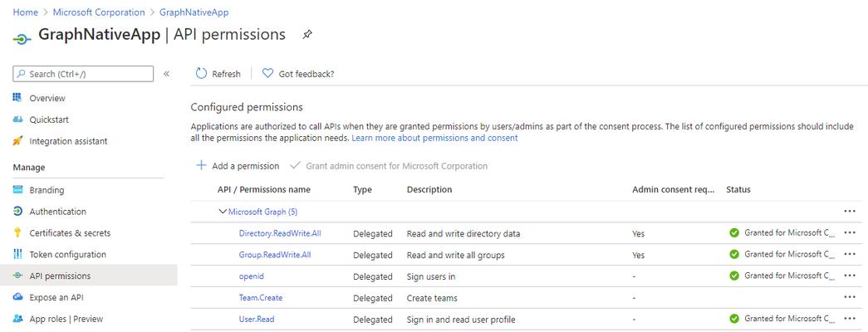Image resolution: width=868 pixels, height=332 pixels.
Task: Open Expose an API section
Action: click(56, 297)
